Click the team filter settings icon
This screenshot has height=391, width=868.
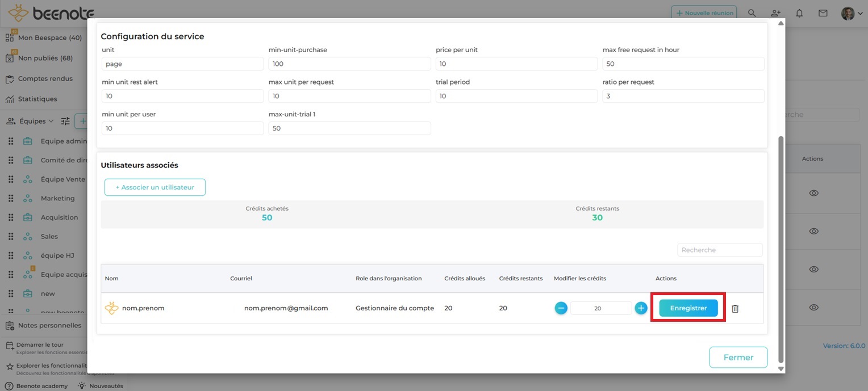[65, 121]
